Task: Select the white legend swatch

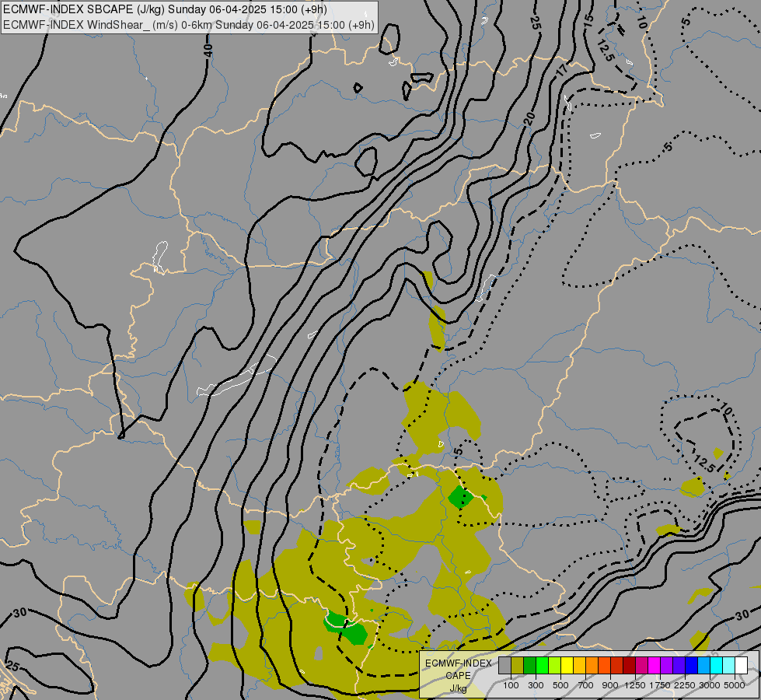Action: pos(741,666)
